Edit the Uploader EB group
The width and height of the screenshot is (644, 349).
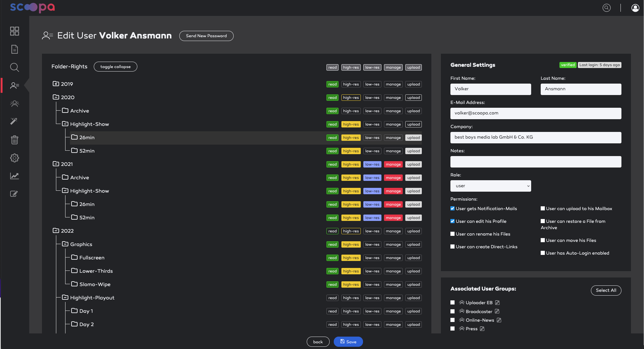coord(497,303)
